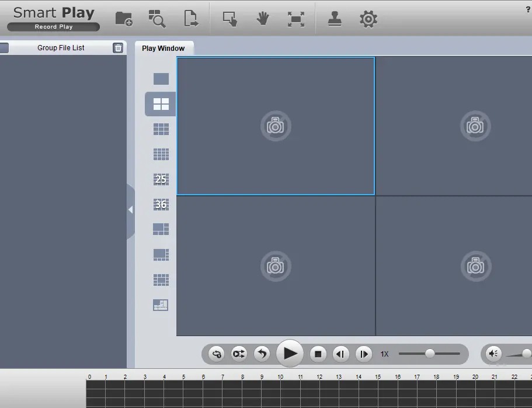This screenshot has width=532, height=408.
Task: Select the hand pan tool
Action: pyautogui.click(x=263, y=19)
